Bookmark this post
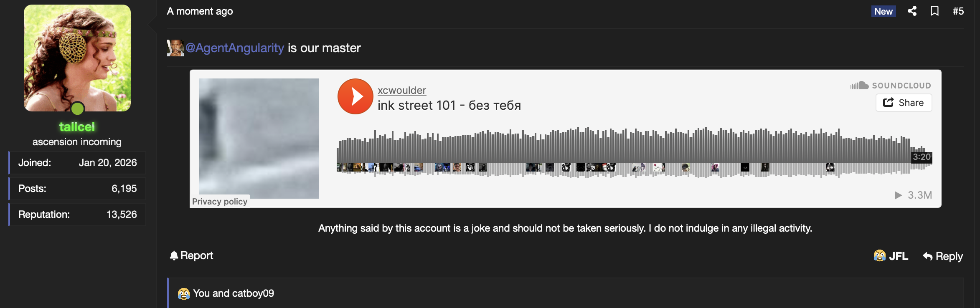Screen dimensions: 980x308 pos(934,11)
